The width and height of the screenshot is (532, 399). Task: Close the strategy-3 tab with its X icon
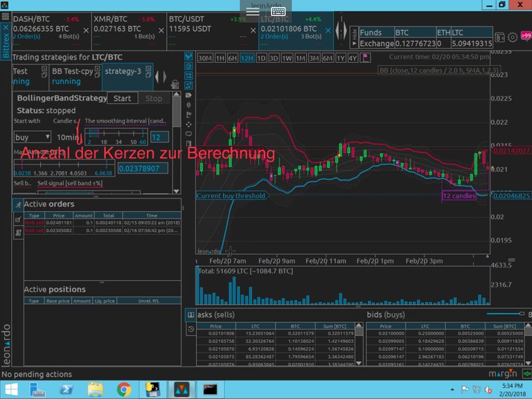(x=148, y=69)
